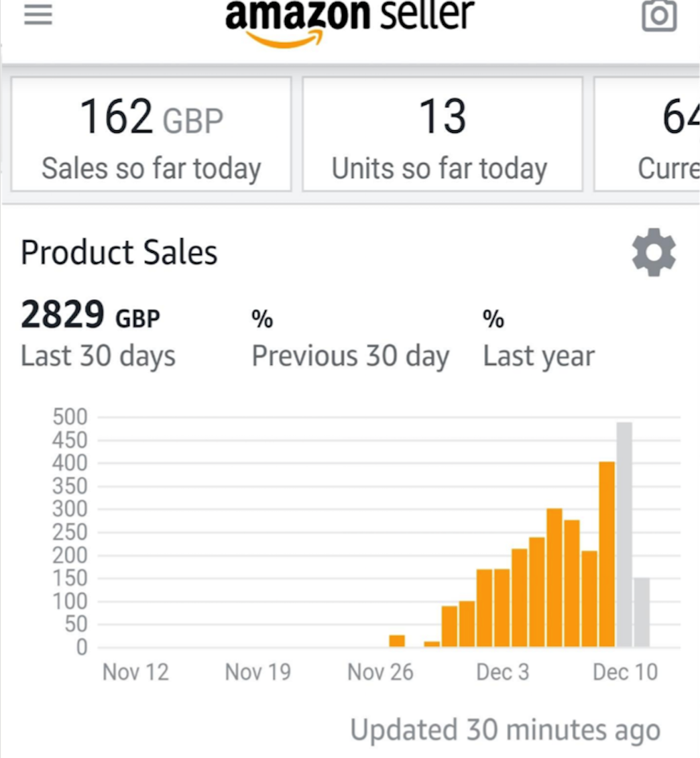
Task: Tap the short grey bar at far right
Action: (642, 612)
